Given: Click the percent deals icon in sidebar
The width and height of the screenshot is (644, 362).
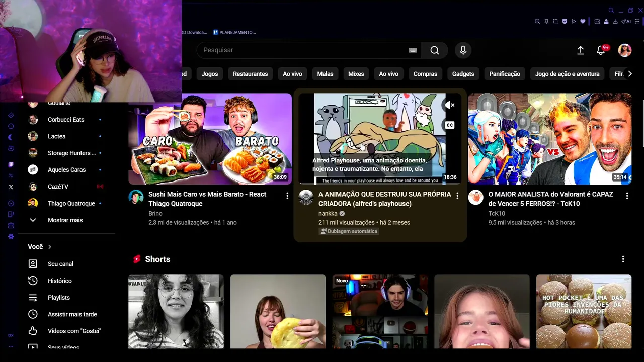Looking at the screenshot, I should [11, 175].
